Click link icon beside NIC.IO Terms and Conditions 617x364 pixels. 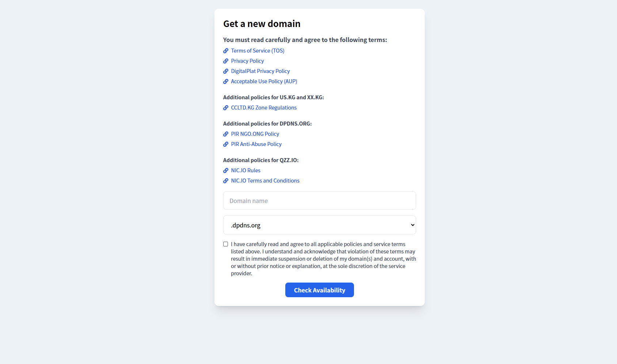click(226, 181)
